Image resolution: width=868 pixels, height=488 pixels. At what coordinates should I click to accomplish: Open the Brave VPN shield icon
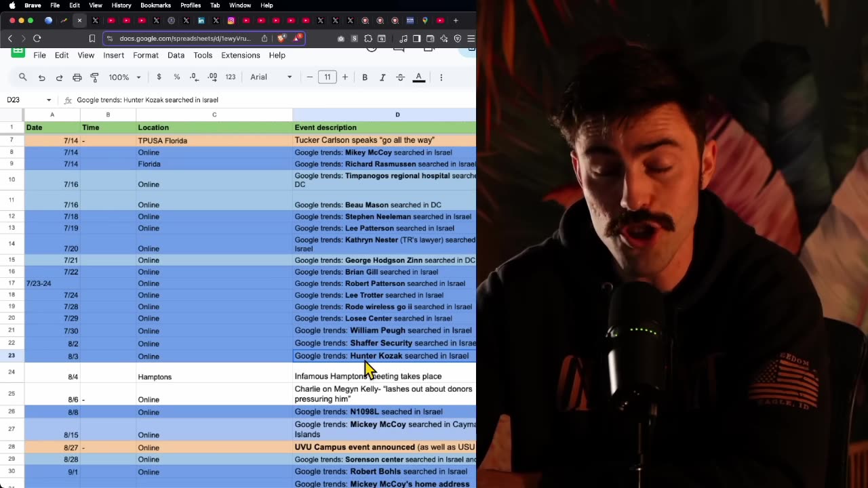point(458,39)
